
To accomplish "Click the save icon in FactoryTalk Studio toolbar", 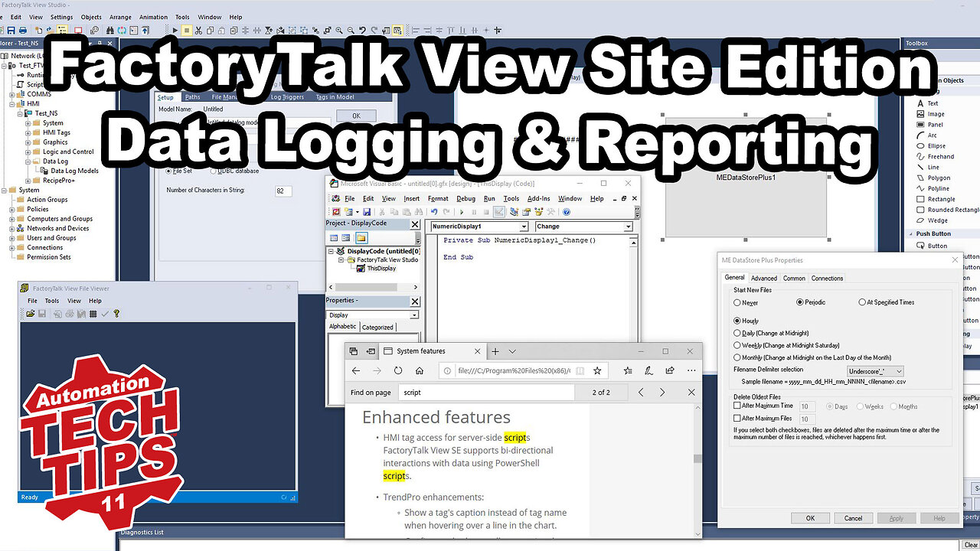I will (x=11, y=31).
